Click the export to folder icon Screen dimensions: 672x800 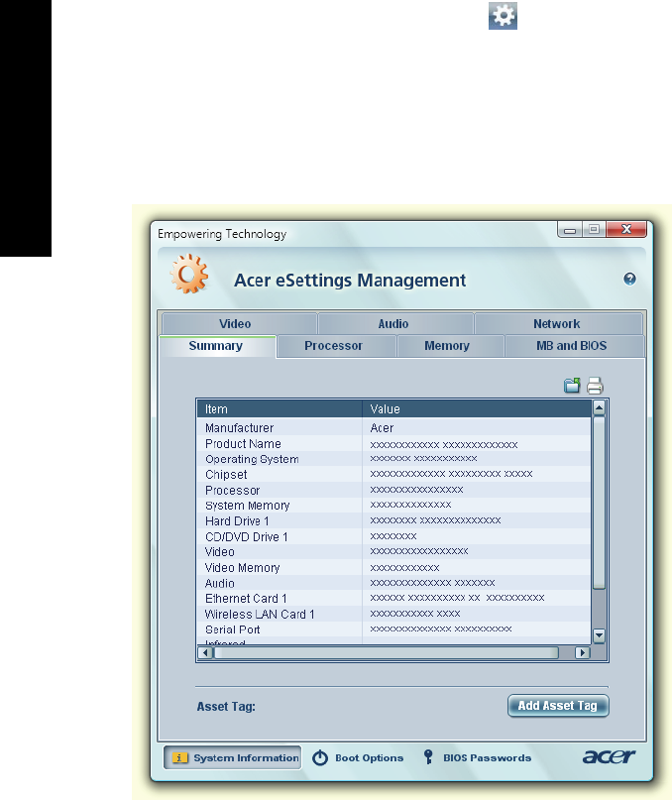(x=572, y=386)
